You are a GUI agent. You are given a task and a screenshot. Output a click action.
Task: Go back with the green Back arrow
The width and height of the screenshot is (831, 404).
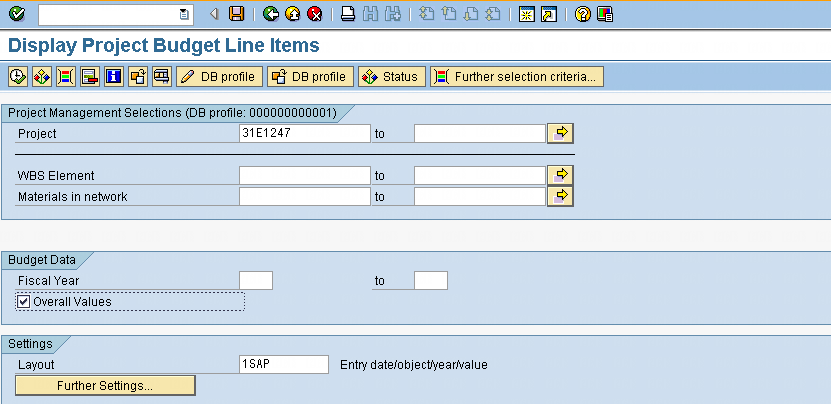pyautogui.click(x=271, y=14)
